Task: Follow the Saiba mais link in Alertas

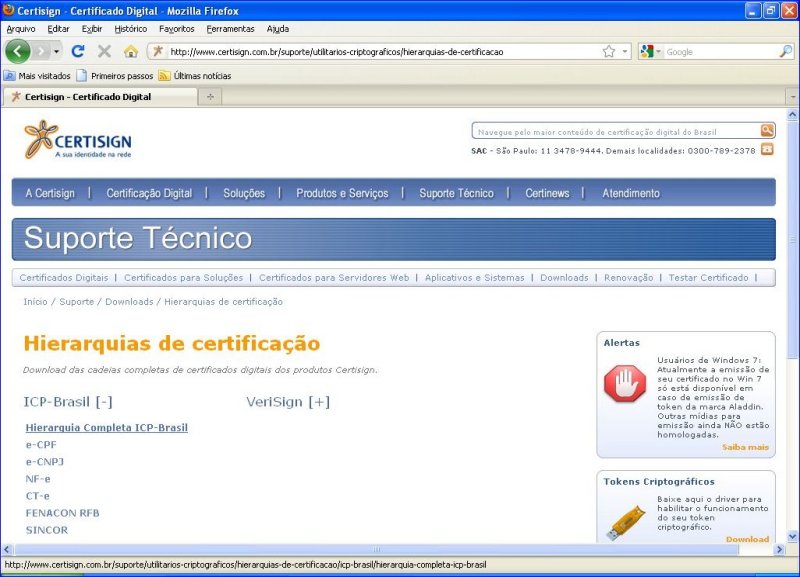Action: (x=745, y=447)
